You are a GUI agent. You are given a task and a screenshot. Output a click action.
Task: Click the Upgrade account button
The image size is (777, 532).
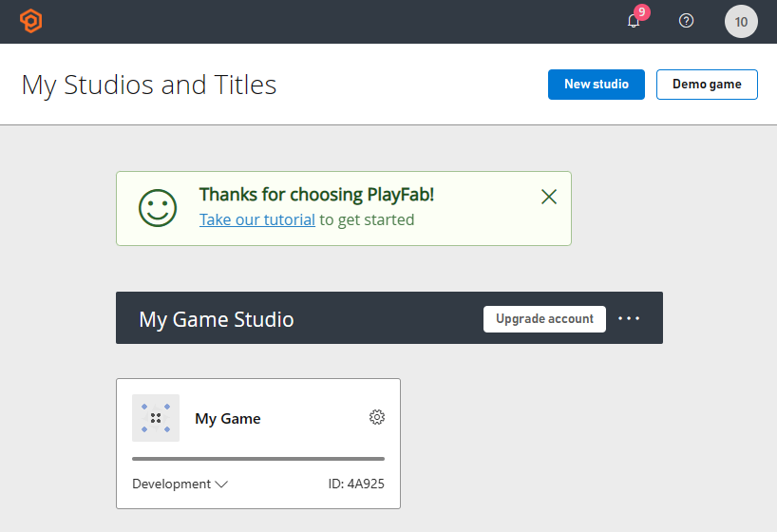544,318
